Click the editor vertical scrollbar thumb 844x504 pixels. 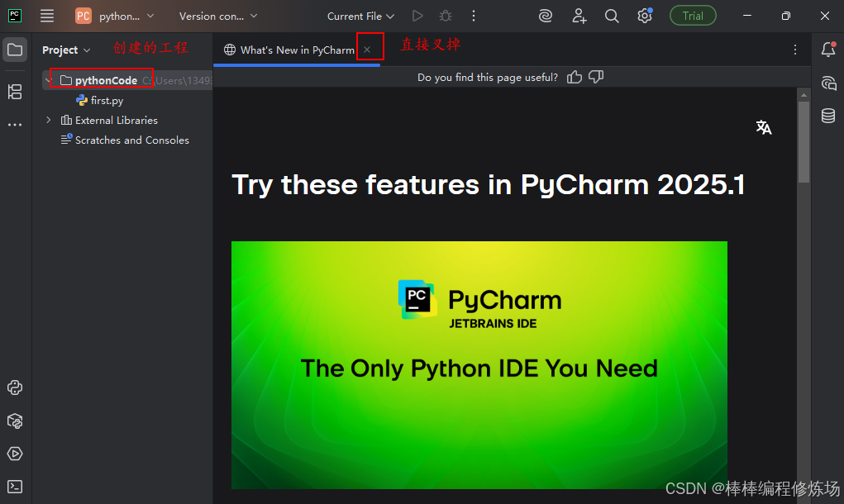click(x=803, y=143)
